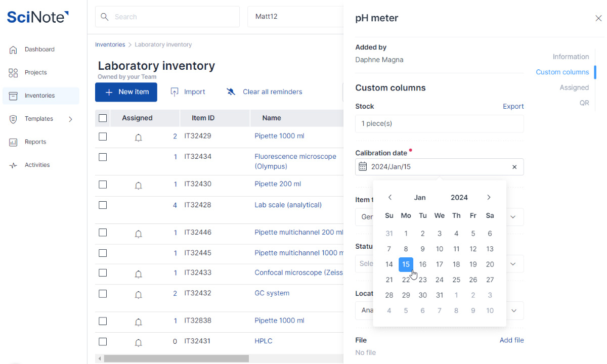Toggle the select-all checkbox in table header
Screen dimensions: 607x364
(103, 118)
